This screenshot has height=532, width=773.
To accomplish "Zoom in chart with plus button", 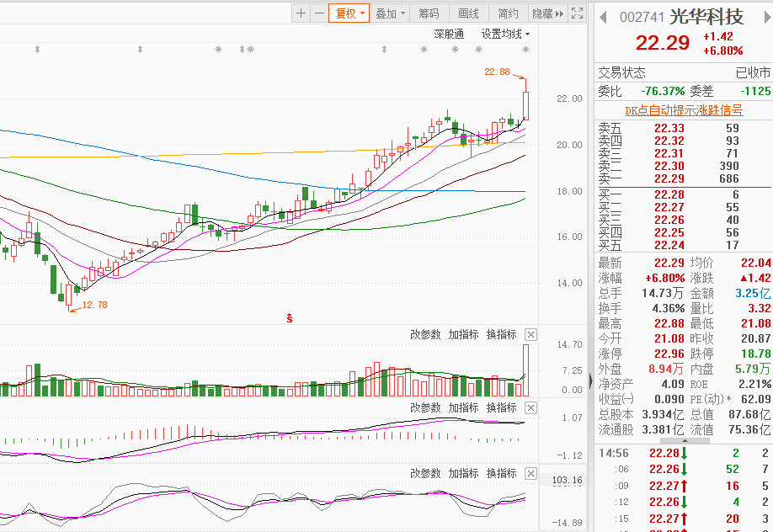I will pyautogui.click(x=301, y=13).
